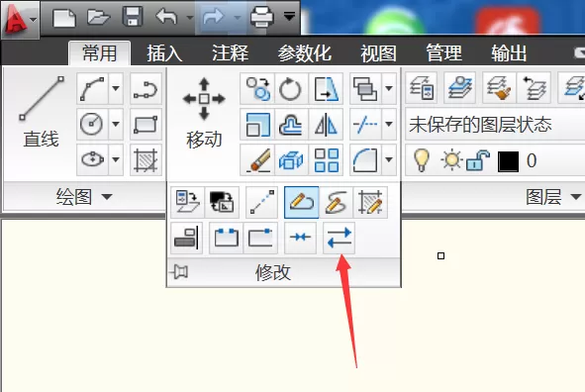Image resolution: width=585 pixels, height=392 pixels.
Task: Open an existing drawing file
Action: click(x=98, y=17)
